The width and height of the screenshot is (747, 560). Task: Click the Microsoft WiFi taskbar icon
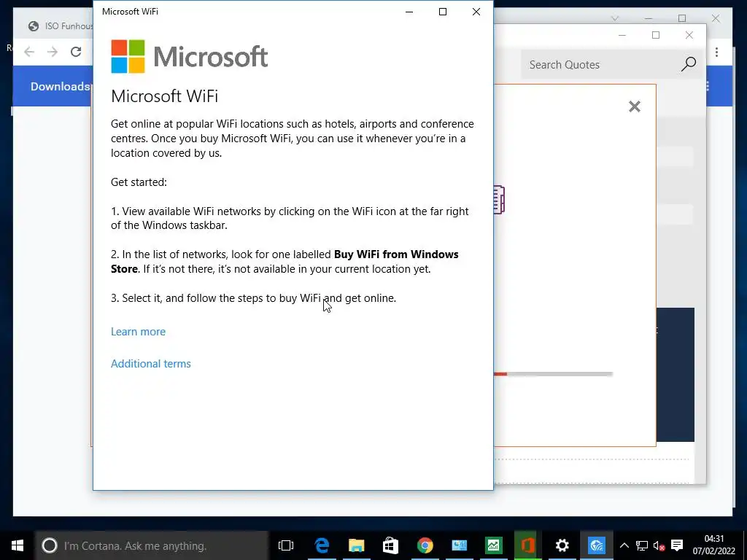597,545
